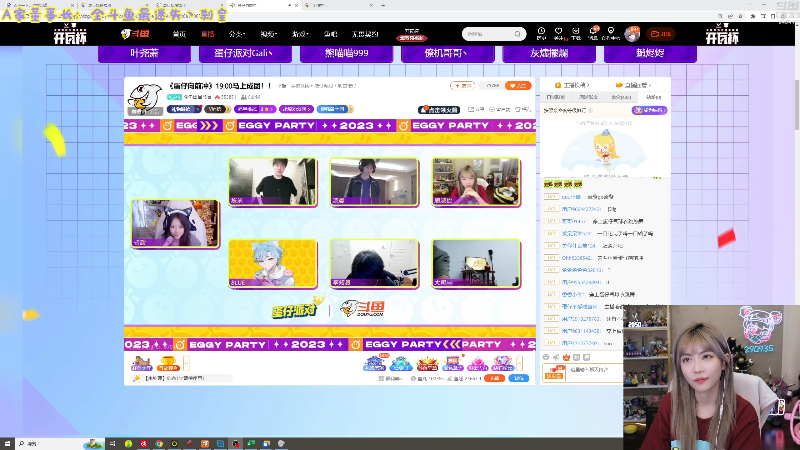Open the bottom-right room webcam tile
800x450 pixels.
(476, 264)
